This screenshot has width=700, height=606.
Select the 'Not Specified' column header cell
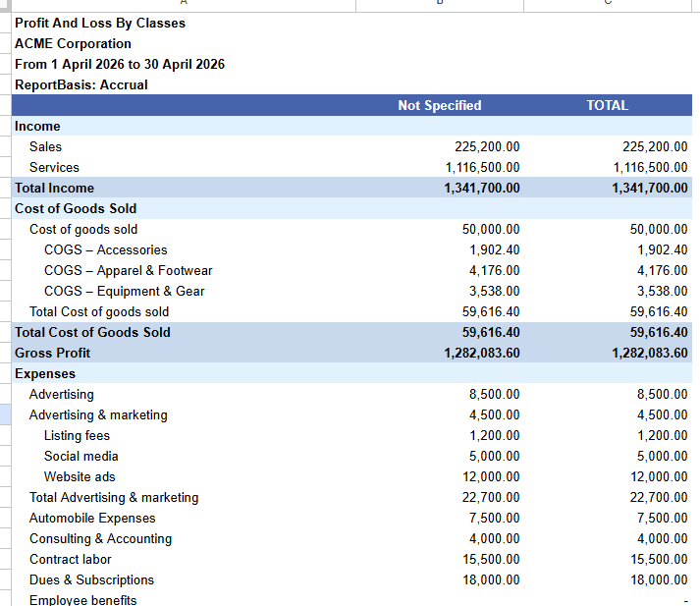(440, 105)
